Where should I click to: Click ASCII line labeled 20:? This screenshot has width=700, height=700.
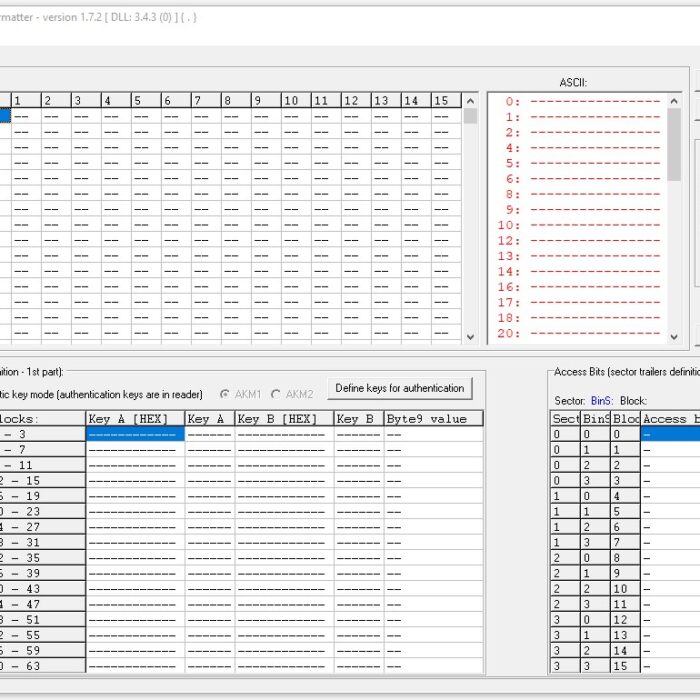pyautogui.click(x=579, y=333)
